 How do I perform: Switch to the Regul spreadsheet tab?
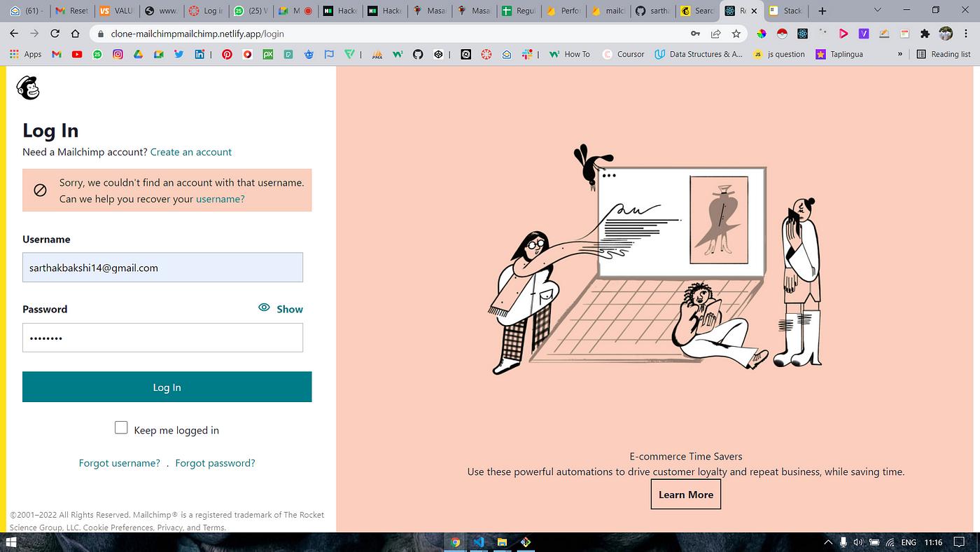(x=517, y=11)
